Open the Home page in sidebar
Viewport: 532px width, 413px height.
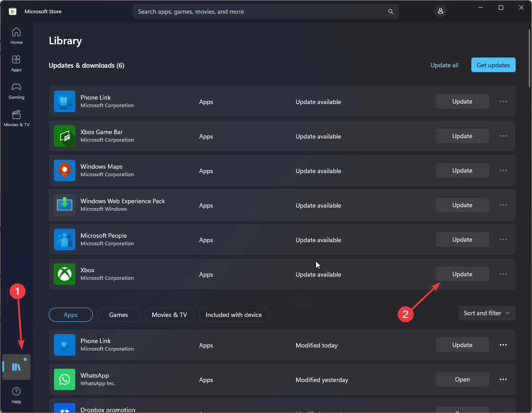(16, 35)
